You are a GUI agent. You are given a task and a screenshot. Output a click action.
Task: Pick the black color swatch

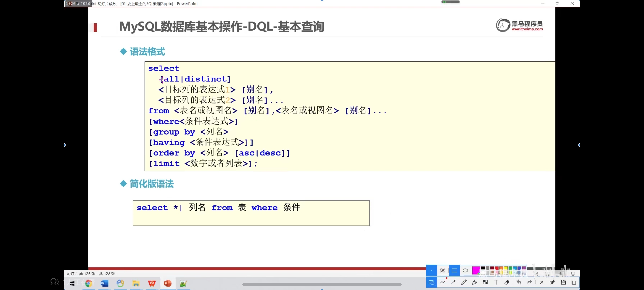[x=483, y=268]
